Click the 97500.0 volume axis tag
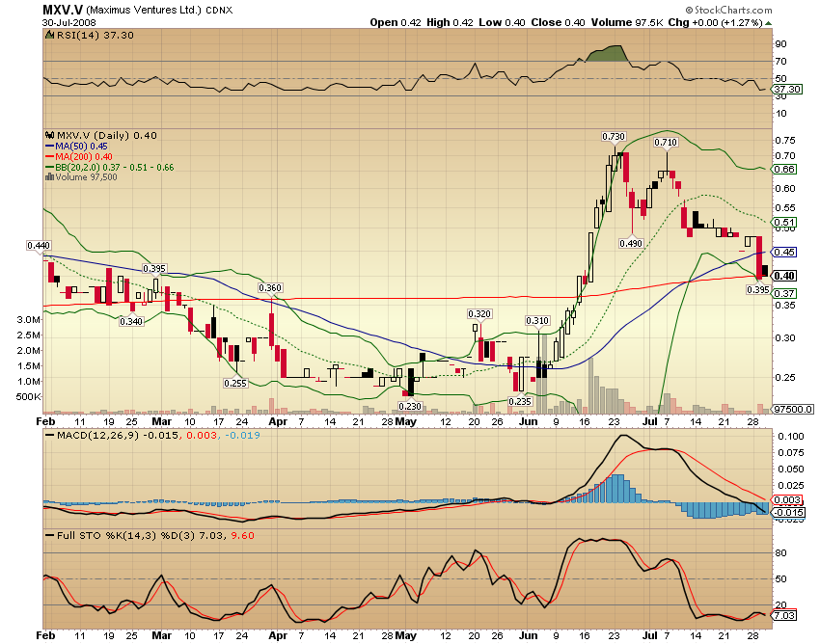820x644 pixels. pyautogui.click(x=793, y=409)
